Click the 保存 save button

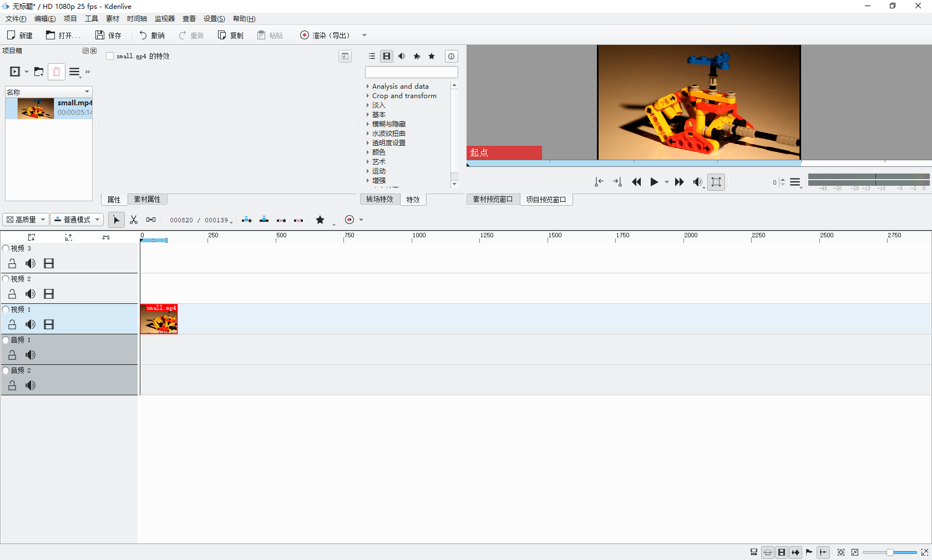(108, 35)
